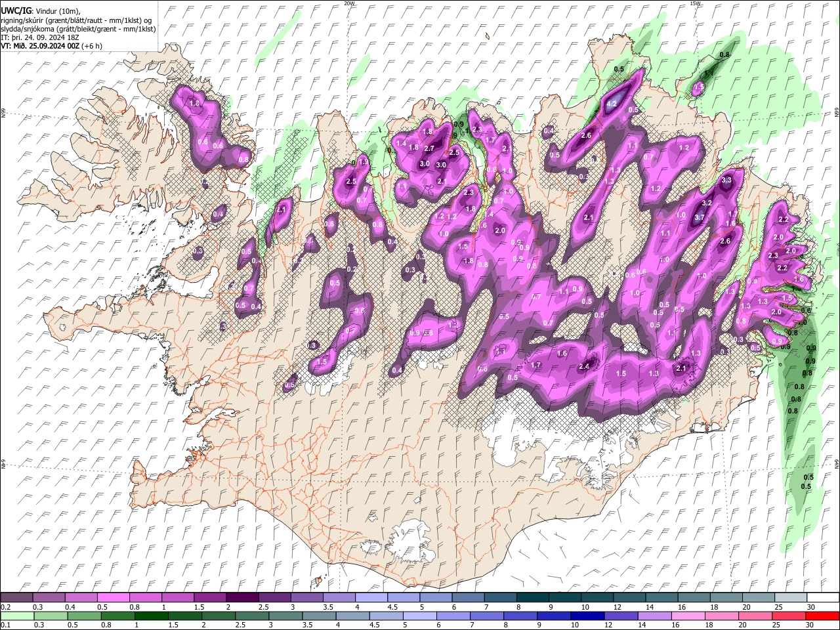Click the dark mauve 0.2–0.3 swatch in upper legend
Viewport: 840px width, 630px height.
[16, 597]
